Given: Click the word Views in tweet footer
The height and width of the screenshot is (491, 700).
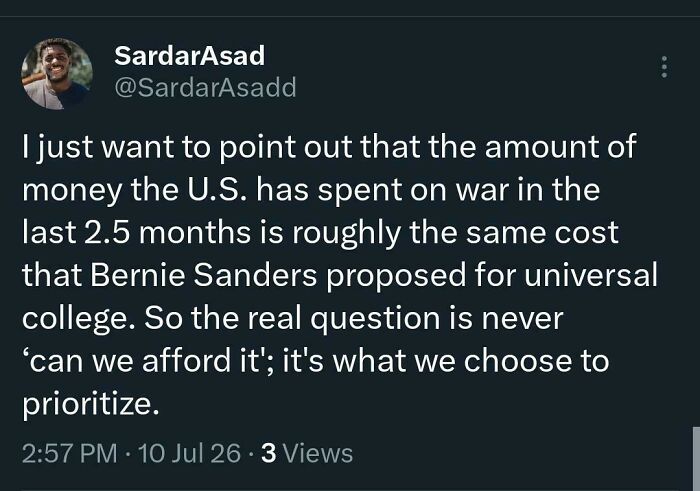Looking at the screenshot, I should pos(318,454).
